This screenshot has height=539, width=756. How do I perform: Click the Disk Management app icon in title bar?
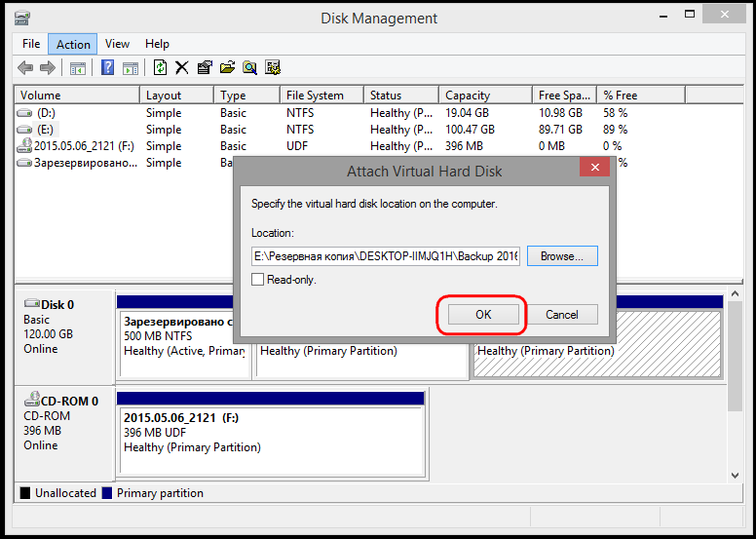point(22,19)
